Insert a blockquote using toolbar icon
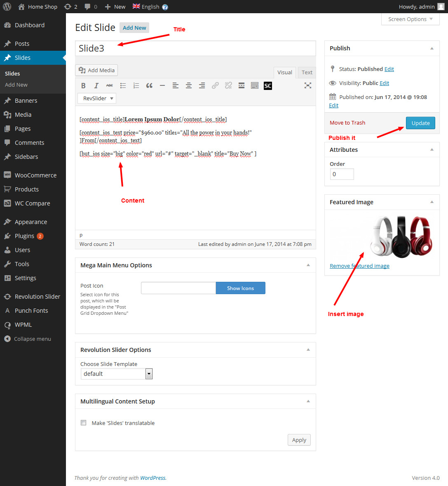This screenshot has height=486, width=448. tap(149, 86)
